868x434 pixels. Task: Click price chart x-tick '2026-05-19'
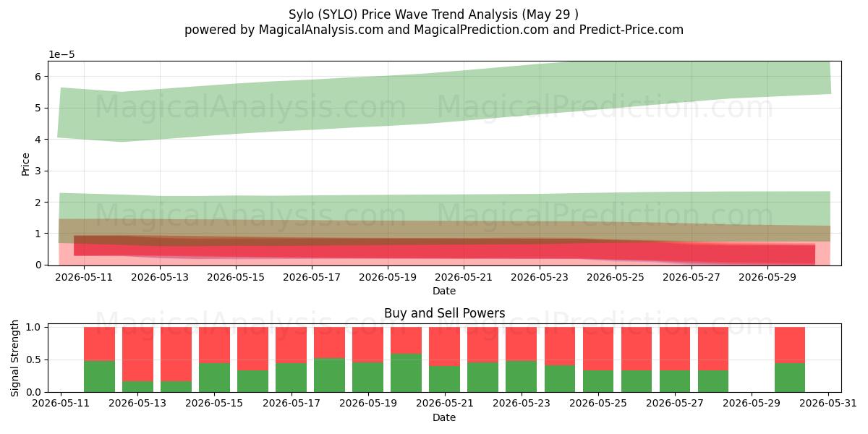388,276
